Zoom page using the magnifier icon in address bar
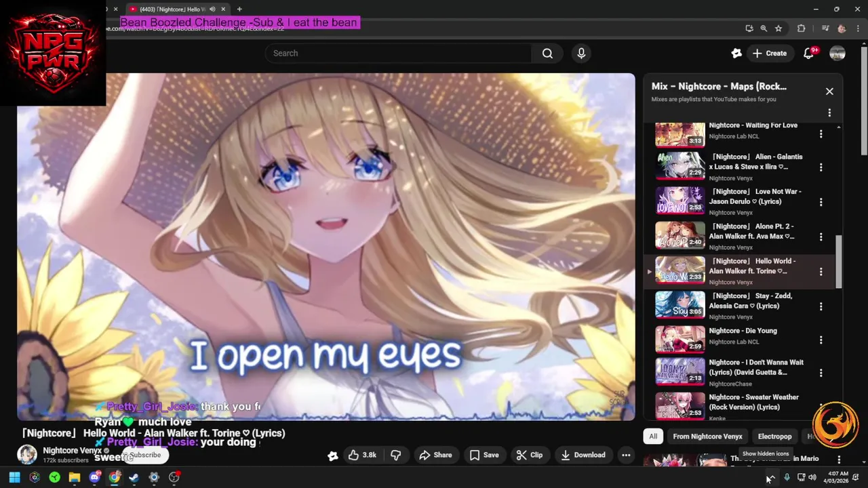 point(764,28)
